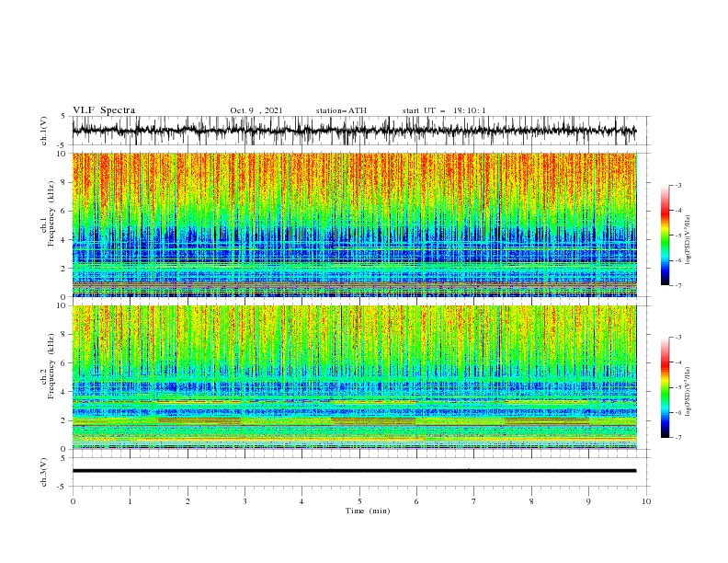Click the "6" kHz tick of ch.2 spectrogram
The width and height of the screenshot is (728, 563).
(x=64, y=363)
